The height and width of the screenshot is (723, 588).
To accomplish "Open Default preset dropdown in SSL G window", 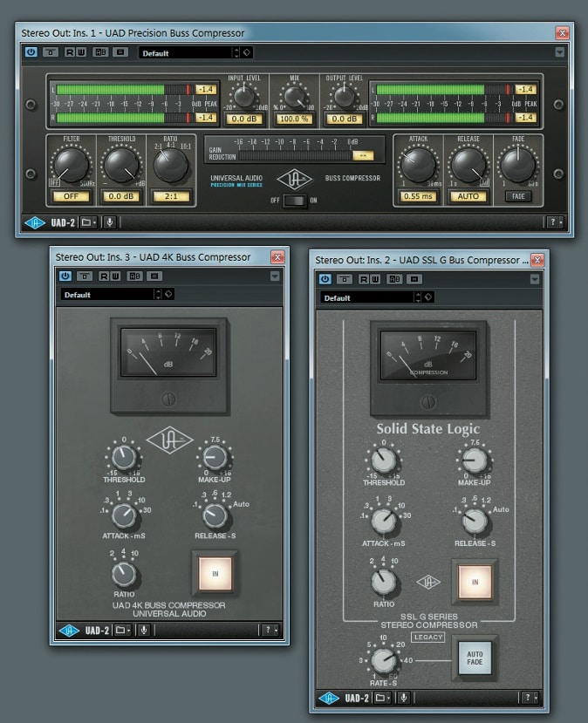I will [x=367, y=298].
